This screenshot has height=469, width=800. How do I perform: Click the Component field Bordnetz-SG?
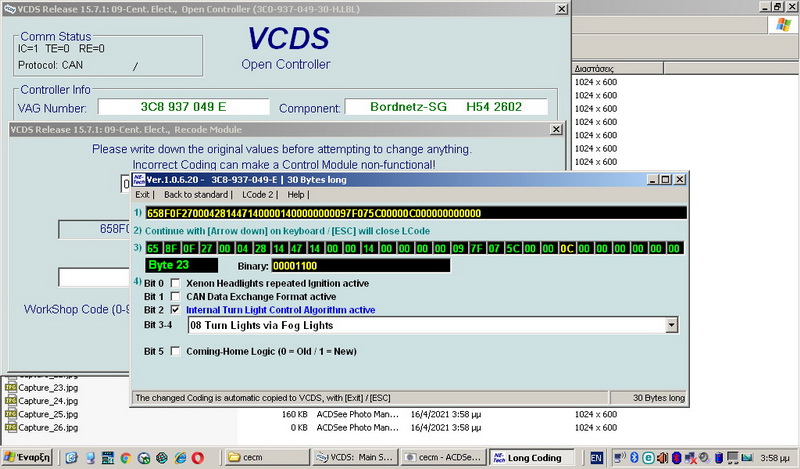[x=446, y=107]
